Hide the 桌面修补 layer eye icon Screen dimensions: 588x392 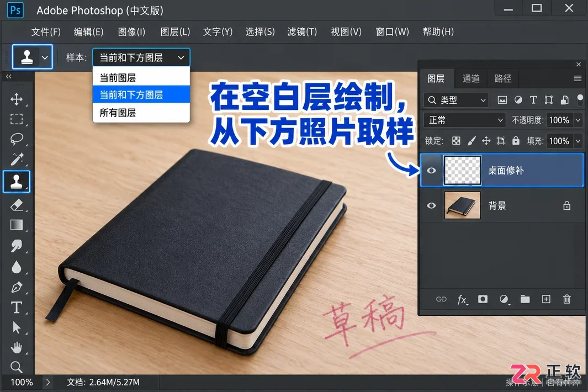431,171
